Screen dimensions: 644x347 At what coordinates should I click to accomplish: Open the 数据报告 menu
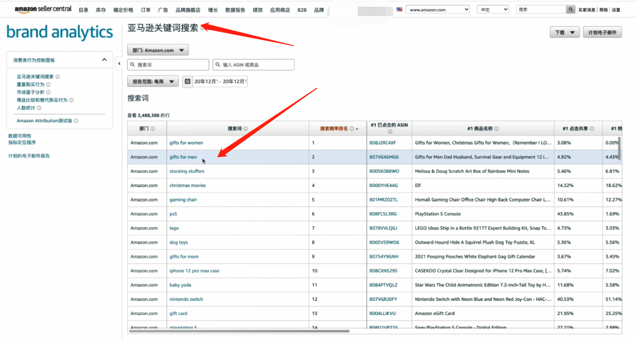(236, 10)
